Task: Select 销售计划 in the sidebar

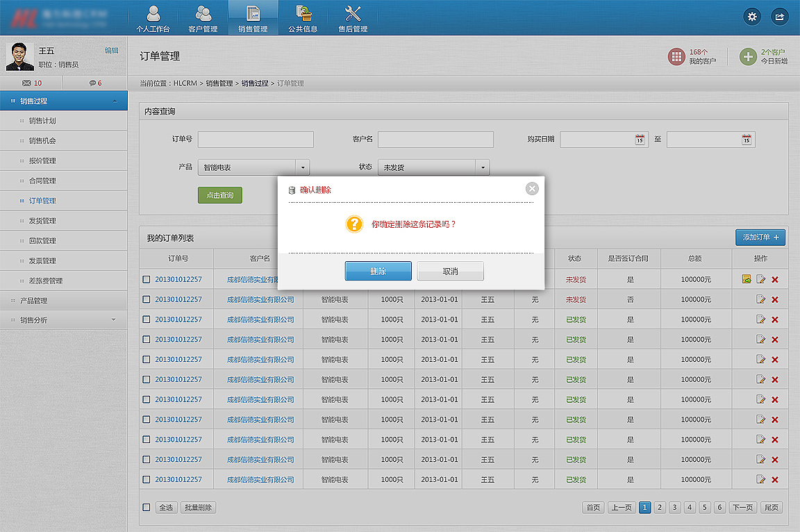Action: click(x=64, y=121)
